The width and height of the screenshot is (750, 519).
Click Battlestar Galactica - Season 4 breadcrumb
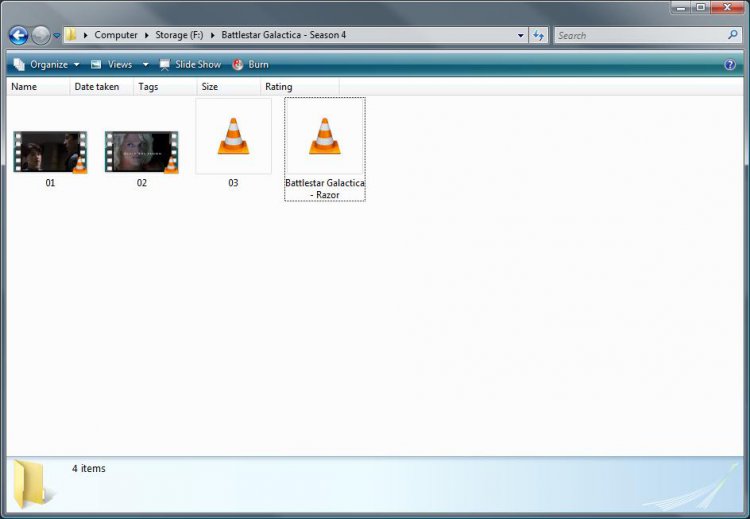(284, 35)
